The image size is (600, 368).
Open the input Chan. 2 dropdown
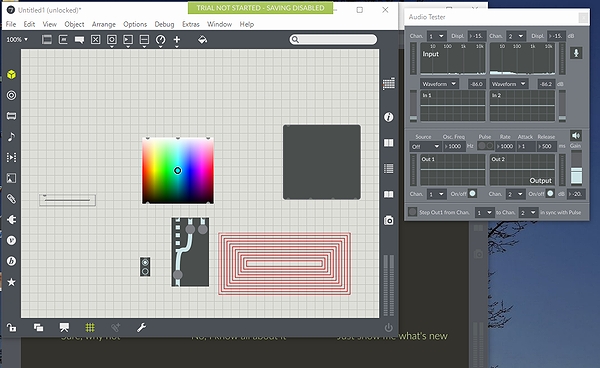tap(515, 36)
